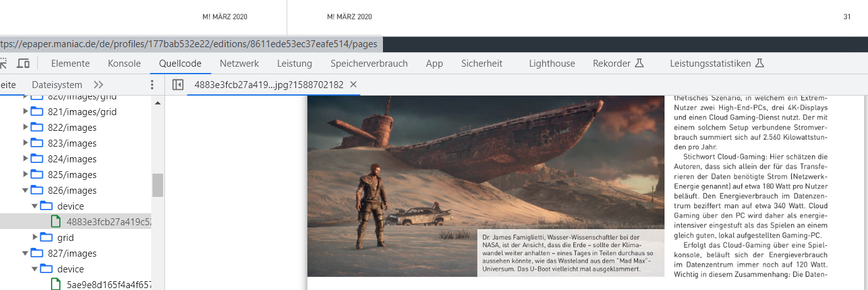This screenshot has width=868, height=290.
Task: Expand the 825/images folder arrow
Action: (25, 174)
